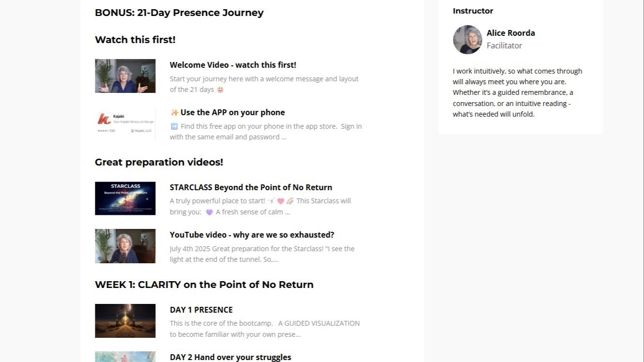Open the DAY 1 PRESENCE thumbnail

coord(125,320)
